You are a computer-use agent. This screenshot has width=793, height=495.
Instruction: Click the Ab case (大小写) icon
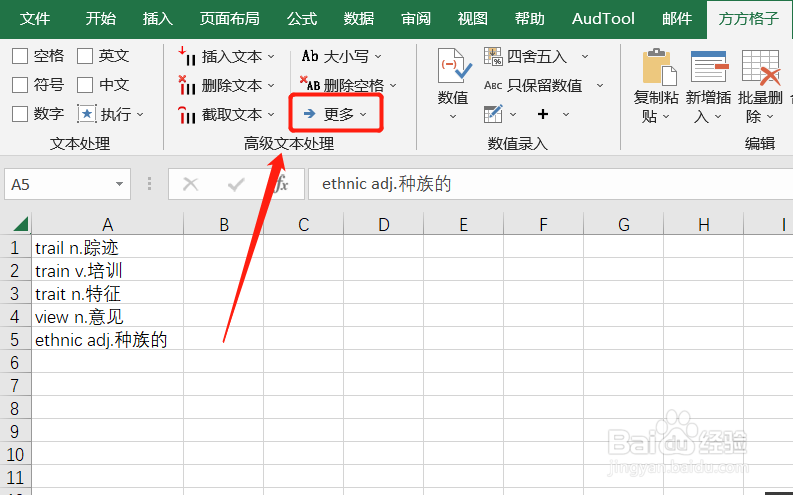(x=310, y=56)
